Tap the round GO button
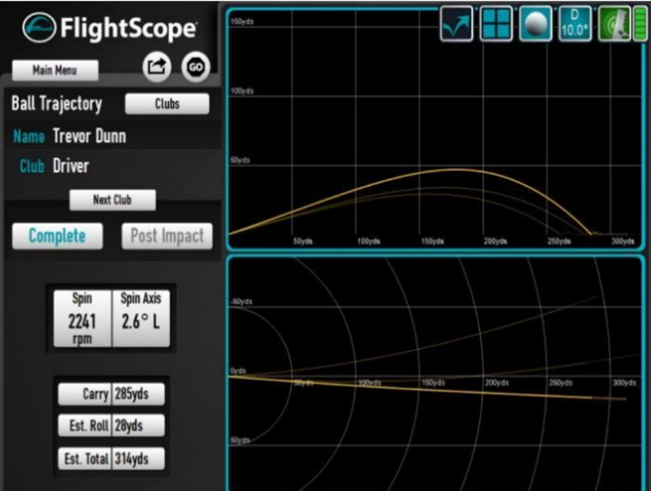 [x=196, y=67]
